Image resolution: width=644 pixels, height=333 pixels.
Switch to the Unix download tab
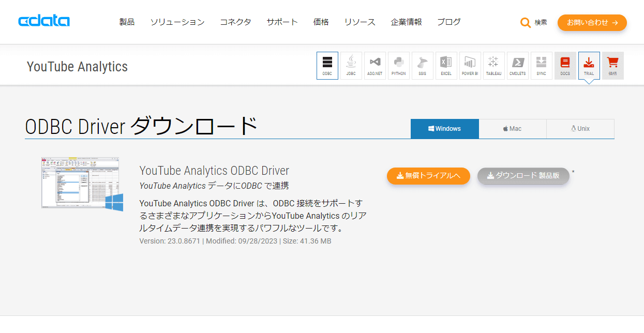point(580,129)
